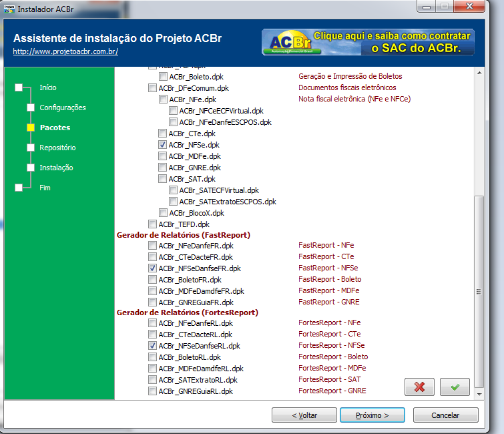This screenshot has height=434, width=504.
Task: Select the ACBr_MDFeDamdfeFR.dpk checkbox
Action: point(152,291)
